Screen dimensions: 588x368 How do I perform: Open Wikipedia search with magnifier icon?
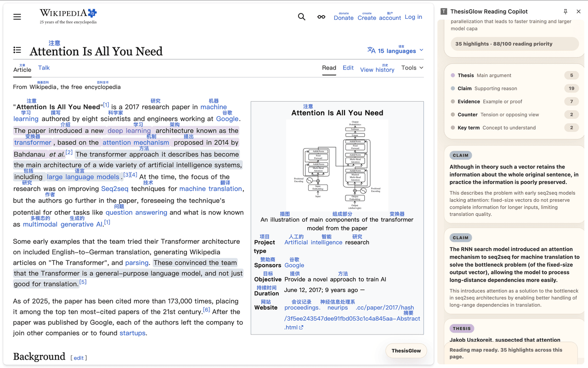click(301, 17)
